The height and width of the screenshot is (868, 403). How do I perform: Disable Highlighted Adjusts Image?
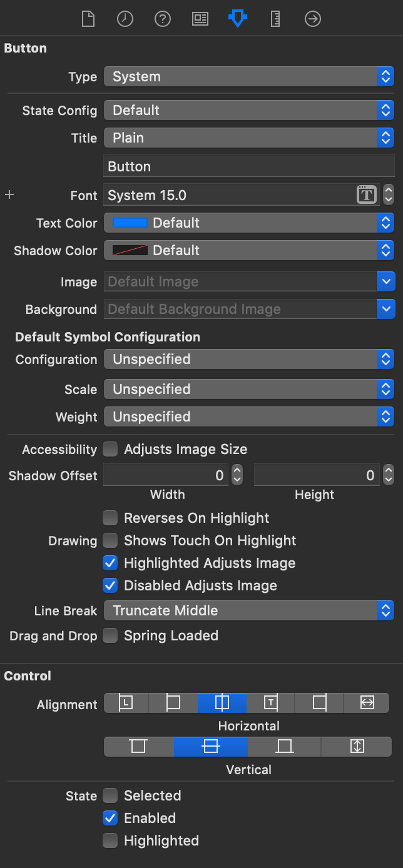pyautogui.click(x=110, y=563)
